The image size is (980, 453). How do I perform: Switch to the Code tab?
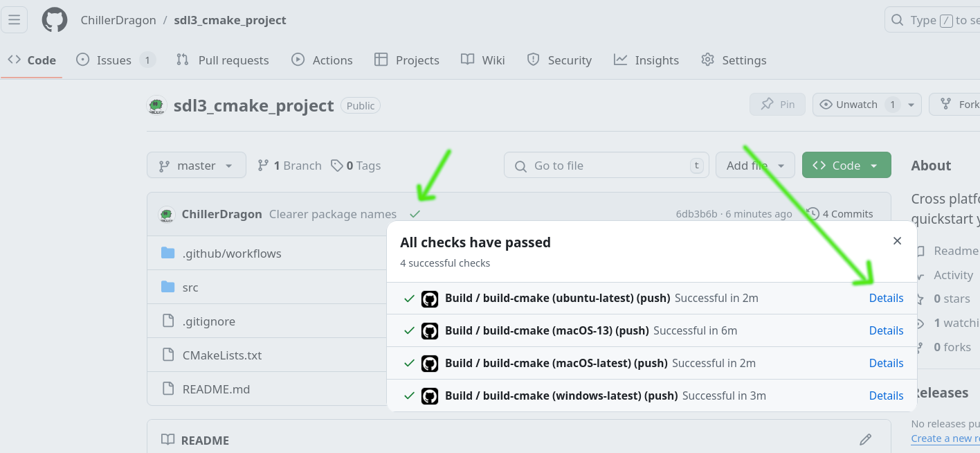[x=32, y=60]
